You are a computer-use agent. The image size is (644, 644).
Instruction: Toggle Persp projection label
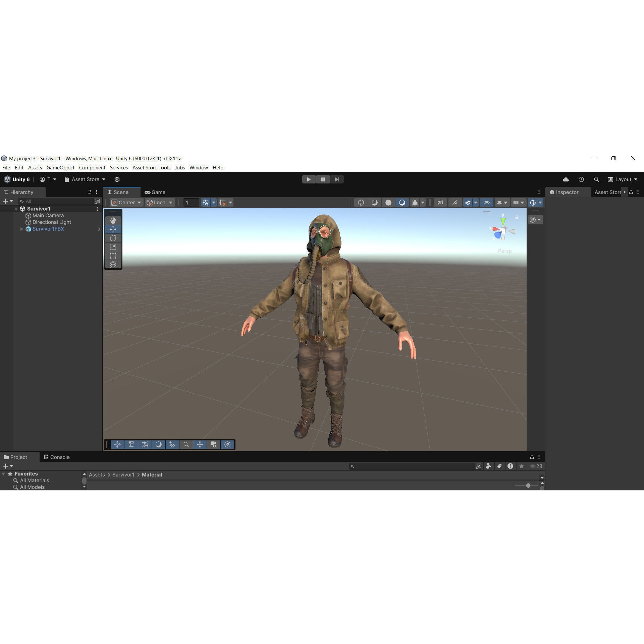[504, 251]
